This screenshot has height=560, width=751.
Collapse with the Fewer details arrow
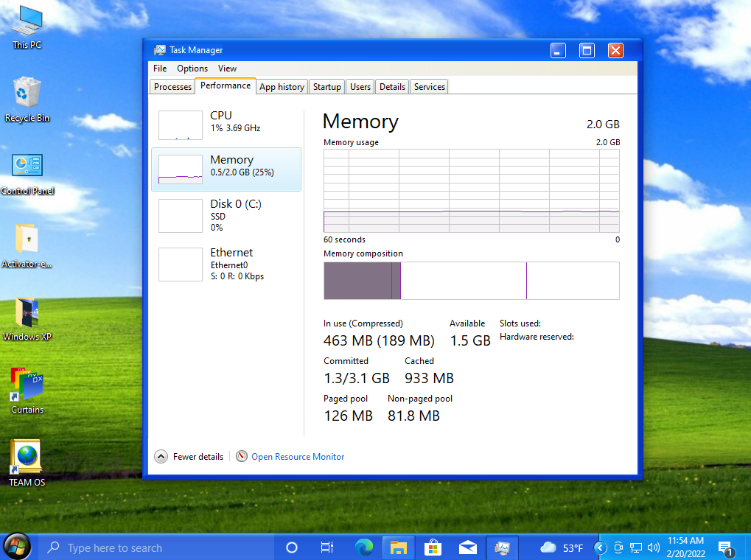[161, 457]
